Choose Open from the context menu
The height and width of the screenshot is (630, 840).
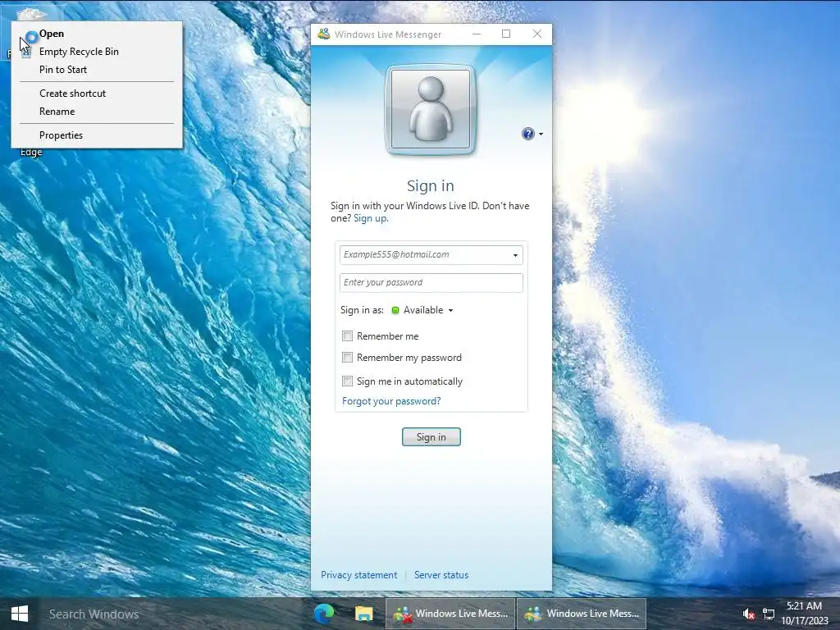pyautogui.click(x=97, y=33)
